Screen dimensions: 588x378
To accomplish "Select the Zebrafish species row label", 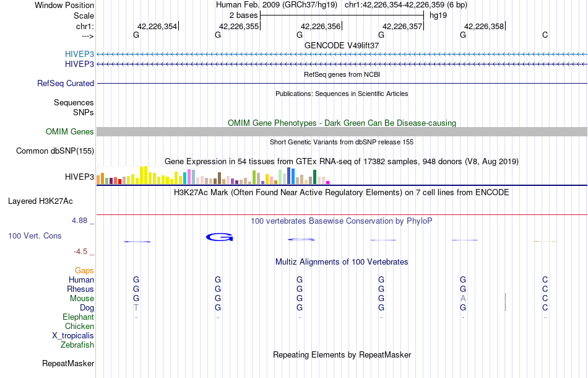I will (x=77, y=345).
